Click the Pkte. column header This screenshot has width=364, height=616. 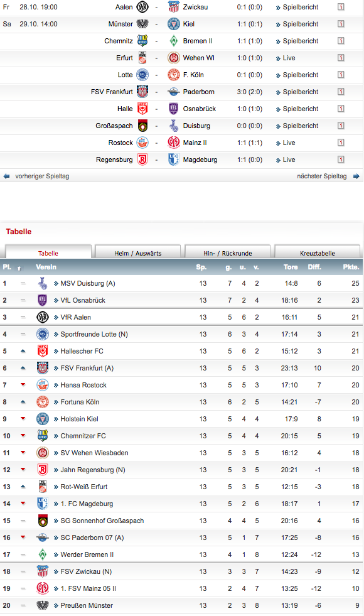[351, 267]
